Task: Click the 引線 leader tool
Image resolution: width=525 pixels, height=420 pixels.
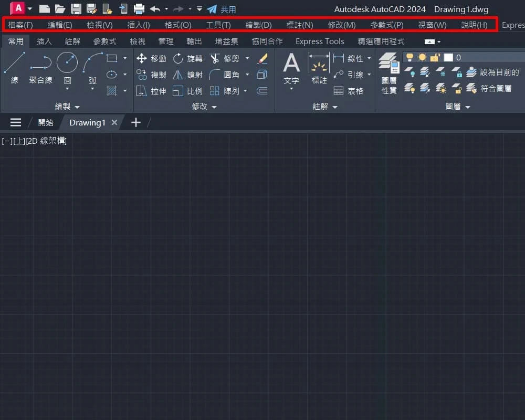Action: pos(348,75)
